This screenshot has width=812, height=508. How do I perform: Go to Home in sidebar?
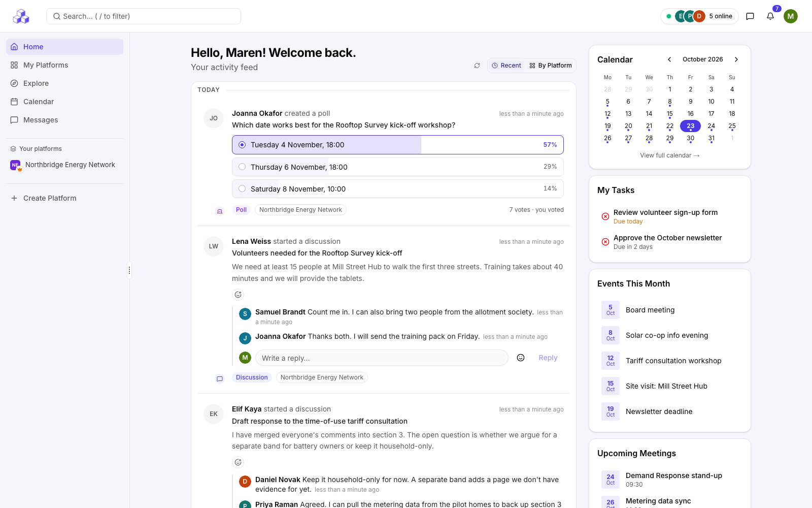pyautogui.click(x=64, y=47)
